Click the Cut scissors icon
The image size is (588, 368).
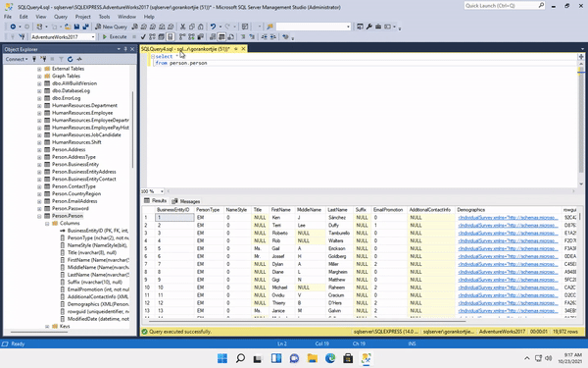183,26
